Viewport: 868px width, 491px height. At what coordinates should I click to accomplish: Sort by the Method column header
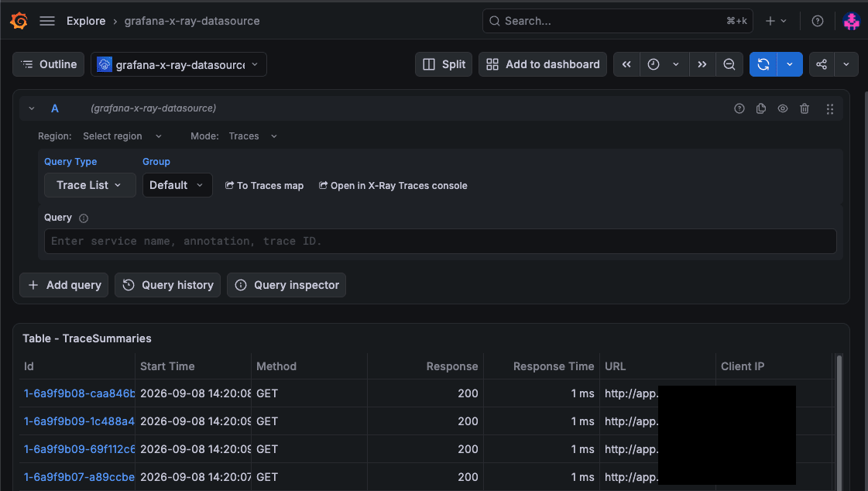click(x=276, y=366)
